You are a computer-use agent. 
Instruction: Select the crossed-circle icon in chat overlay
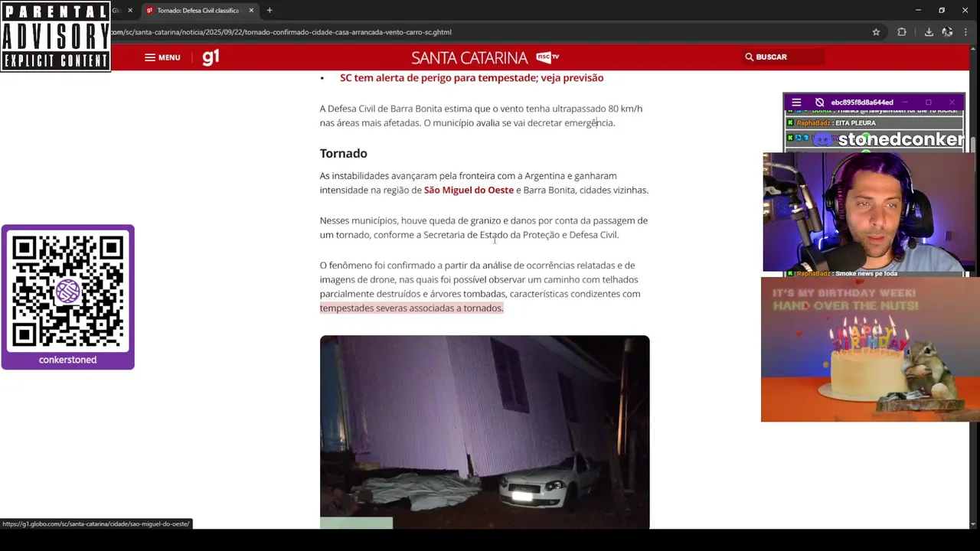pyautogui.click(x=819, y=102)
